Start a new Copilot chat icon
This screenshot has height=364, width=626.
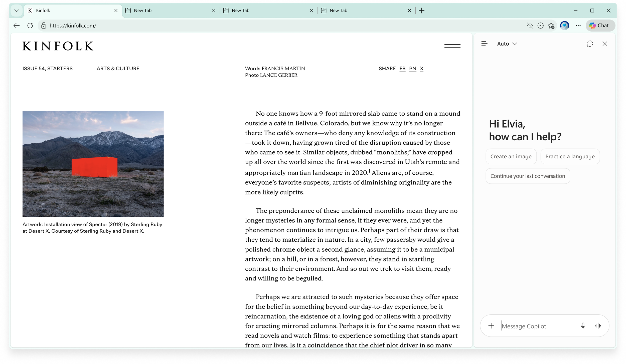coord(590,44)
